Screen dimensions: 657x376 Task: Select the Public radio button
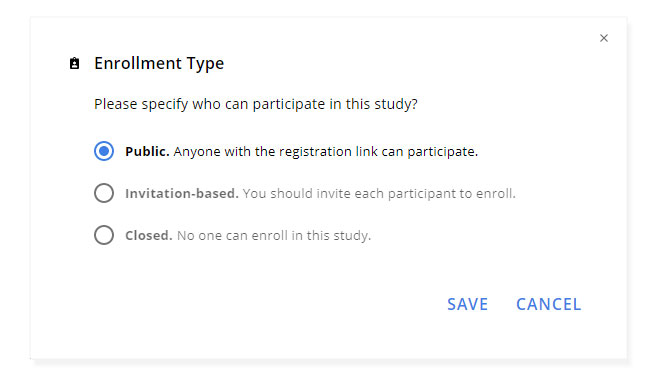coord(104,151)
